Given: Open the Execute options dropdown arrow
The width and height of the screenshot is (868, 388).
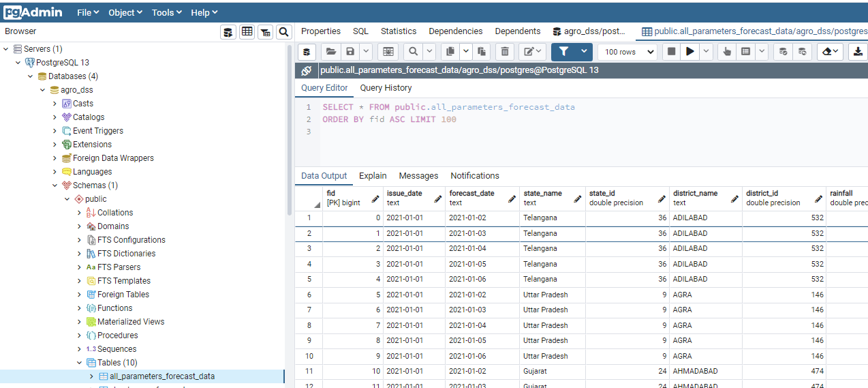Looking at the screenshot, I should (x=706, y=51).
